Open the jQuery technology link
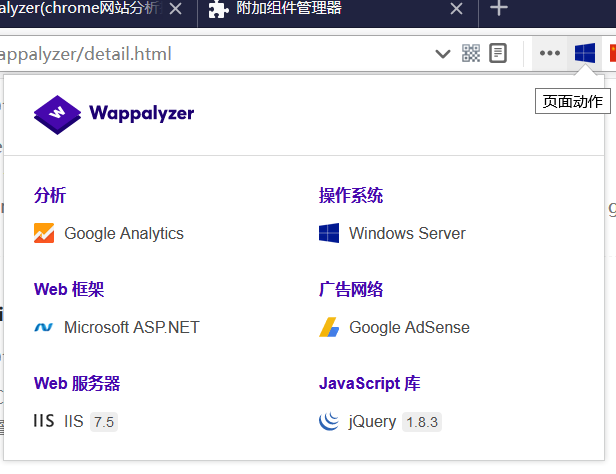This screenshot has width=616, height=474. pos(372,422)
